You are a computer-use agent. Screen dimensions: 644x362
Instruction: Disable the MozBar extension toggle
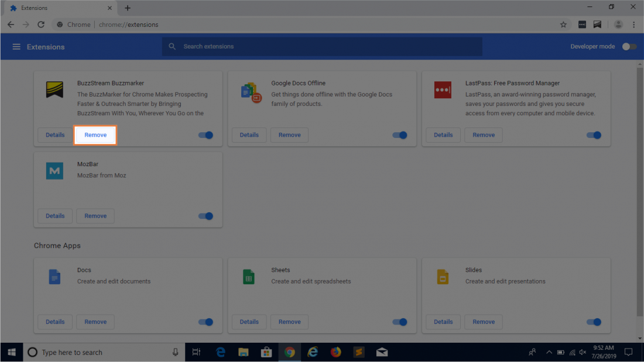[205, 216]
